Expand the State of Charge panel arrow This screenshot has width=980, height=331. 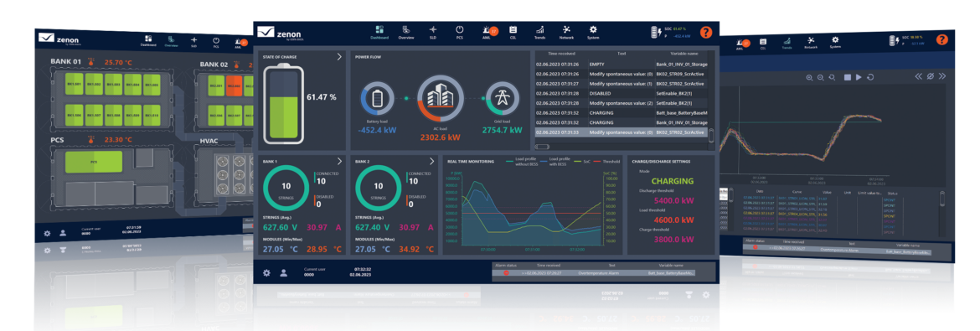339,57
